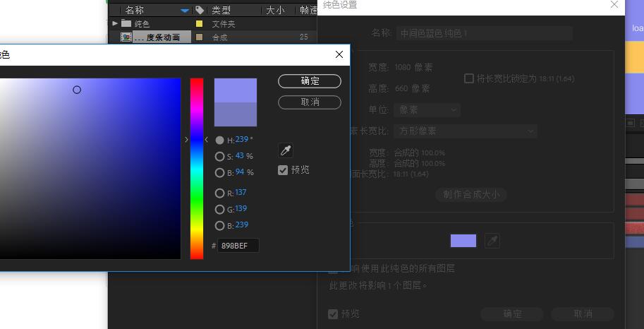
Task: Click the 宽度 value 1080
Action: point(403,68)
